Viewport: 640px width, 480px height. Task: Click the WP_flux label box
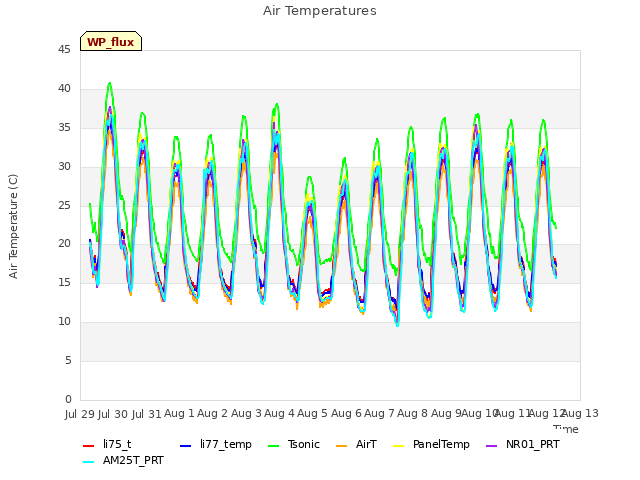(111, 41)
